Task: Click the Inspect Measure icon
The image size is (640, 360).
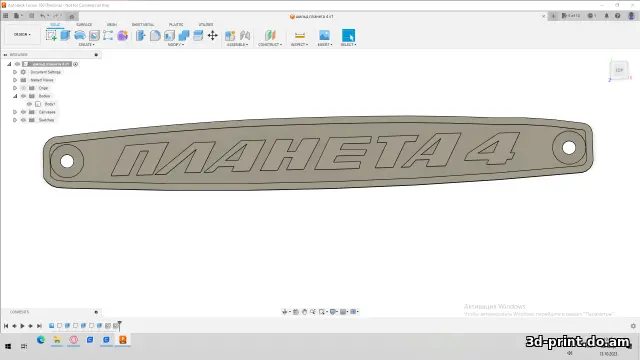Action: pyautogui.click(x=300, y=36)
